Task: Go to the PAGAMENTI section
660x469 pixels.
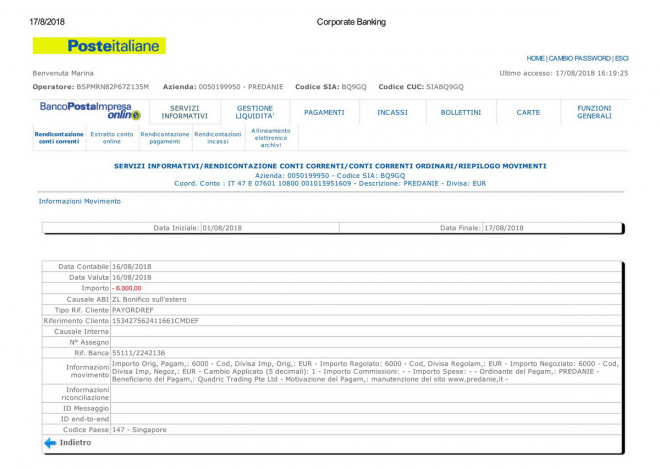Action: [324, 112]
